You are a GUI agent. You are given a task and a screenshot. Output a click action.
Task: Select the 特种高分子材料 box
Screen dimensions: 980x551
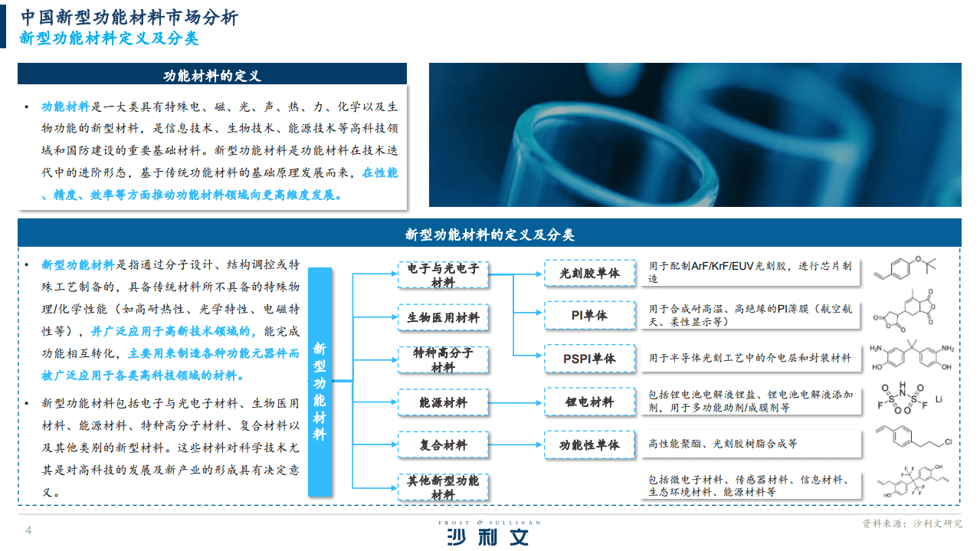point(443,359)
